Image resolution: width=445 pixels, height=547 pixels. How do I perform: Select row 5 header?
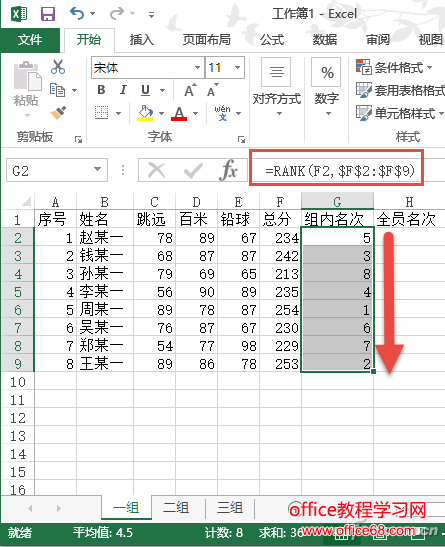coord(17,292)
